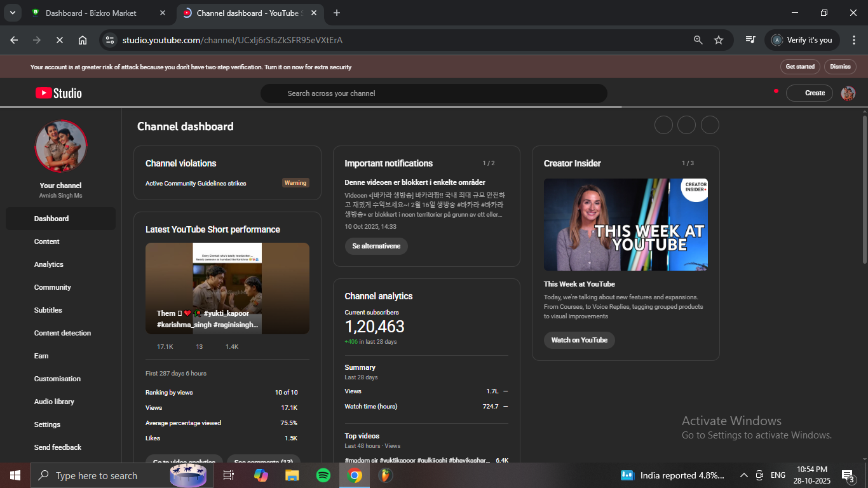The height and width of the screenshot is (488, 868).
Task: Click the YouTube Studio logo
Action: click(x=58, y=93)
